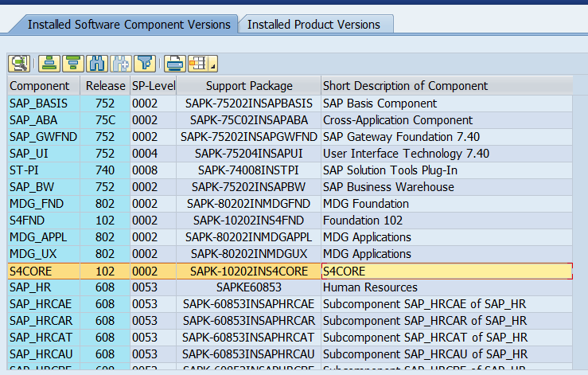Click release 75C in SAP_ABA row

coord(105,120)
